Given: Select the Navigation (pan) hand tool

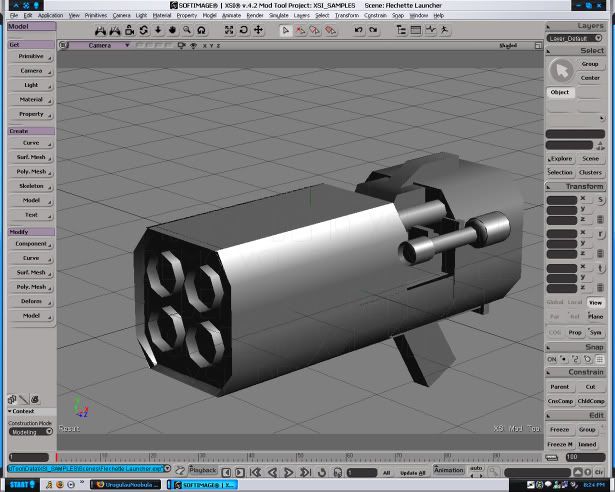Looking at the screenshot, I should coord(172,30).
